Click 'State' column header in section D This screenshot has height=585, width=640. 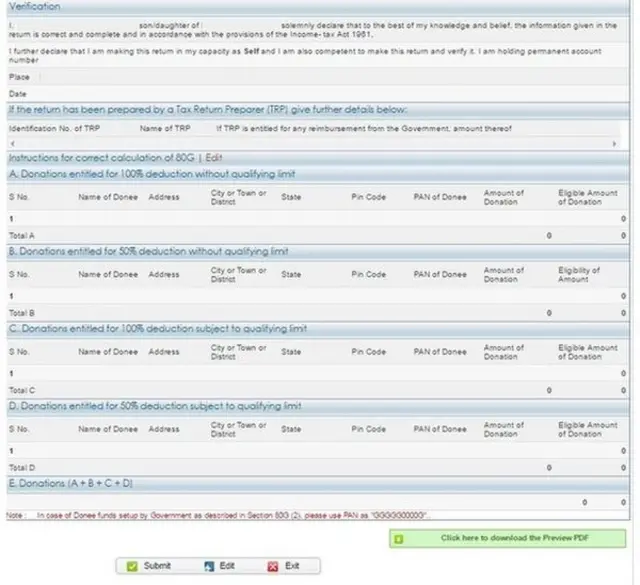click(291, 429)
